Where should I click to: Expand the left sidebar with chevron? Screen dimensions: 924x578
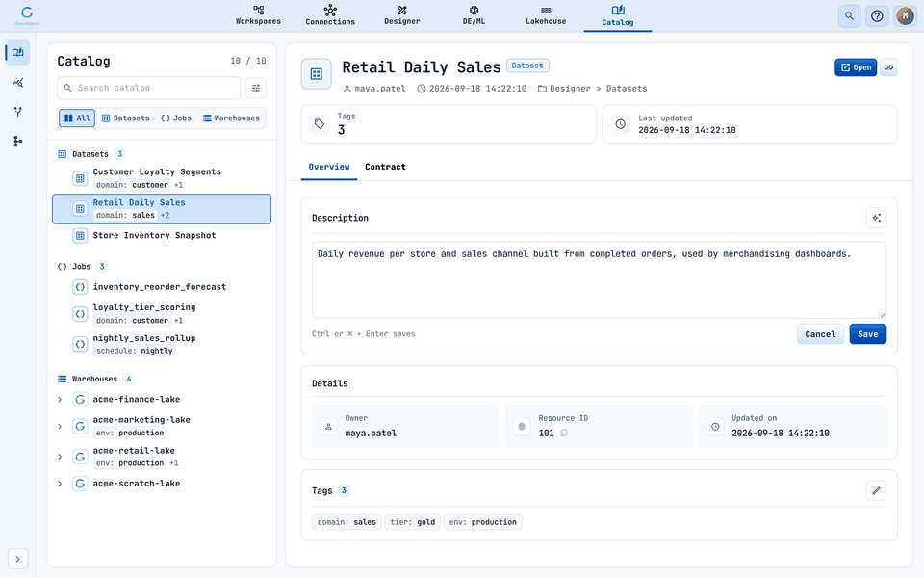coord(17,559)
